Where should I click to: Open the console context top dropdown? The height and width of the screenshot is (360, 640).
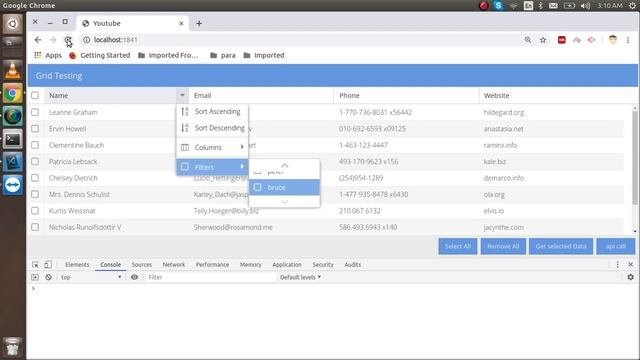(91, 277)
